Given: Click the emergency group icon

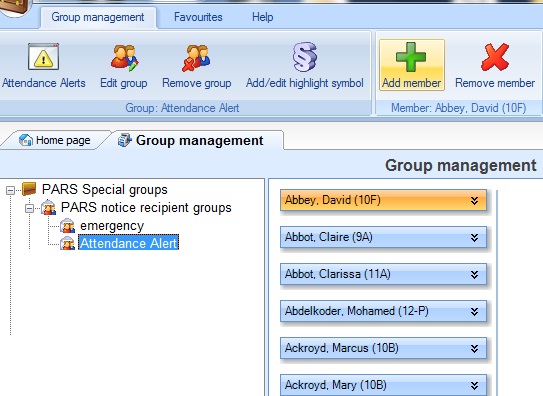Looking at the screenshot, I should point(67,225).
